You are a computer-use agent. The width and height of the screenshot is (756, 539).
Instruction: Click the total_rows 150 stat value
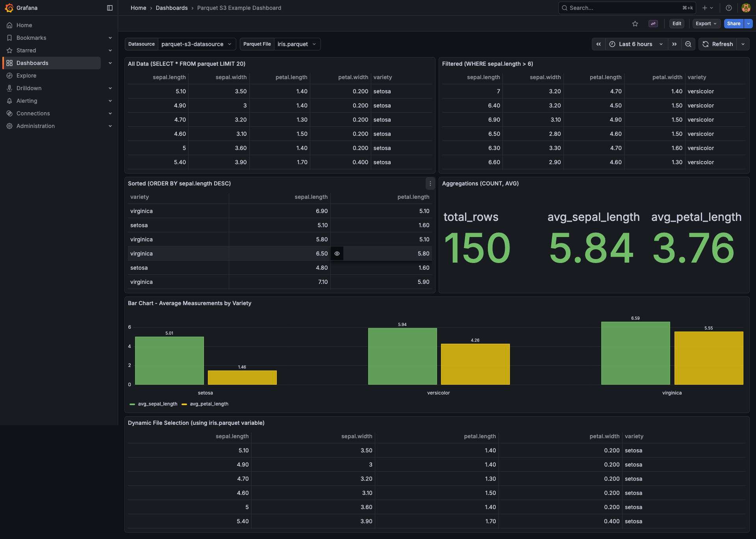click(477, 248)
